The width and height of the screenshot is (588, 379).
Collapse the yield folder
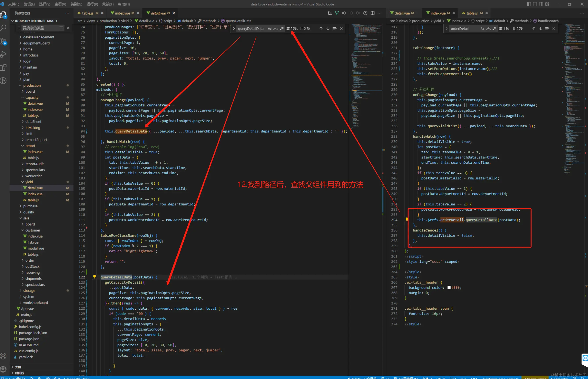[29, 182]
